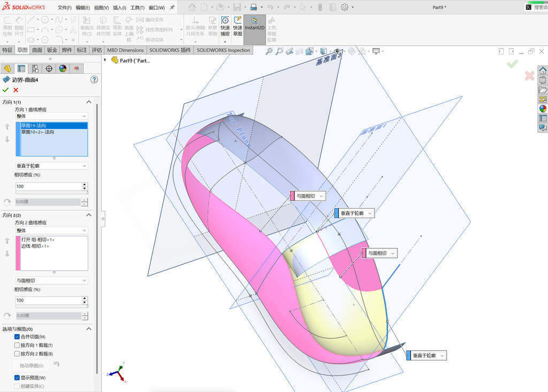This screenshot has height=392, width=548.
Task: Open 方向 1 曲线感应 dropdown (整体)
Action: click(51, 116)
